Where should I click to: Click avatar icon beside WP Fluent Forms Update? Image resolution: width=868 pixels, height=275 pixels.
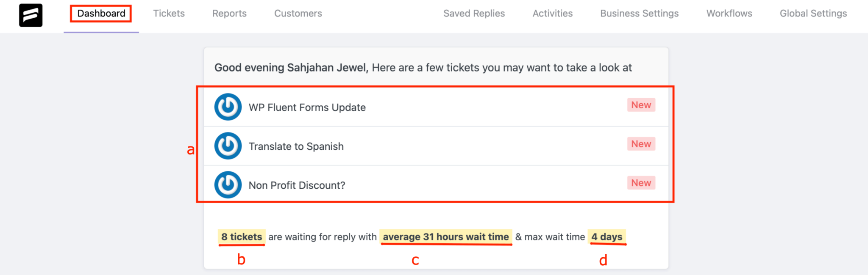[x=228, y=107]
